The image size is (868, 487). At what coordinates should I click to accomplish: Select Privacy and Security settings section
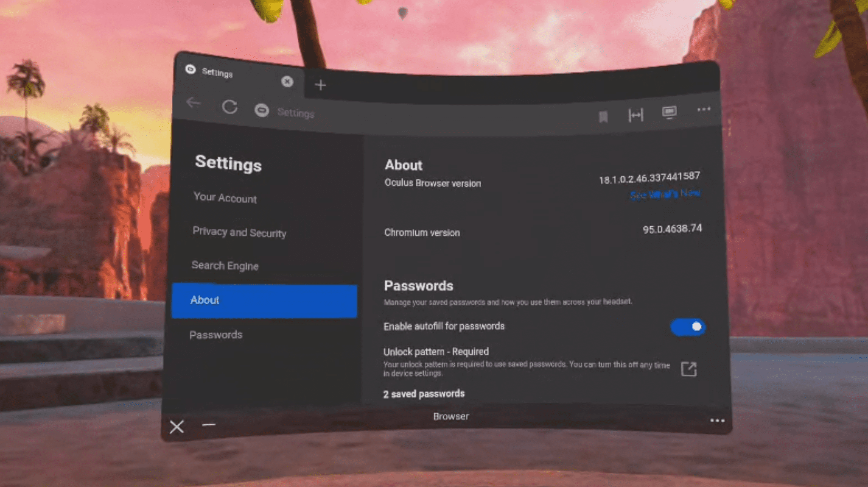238,232
